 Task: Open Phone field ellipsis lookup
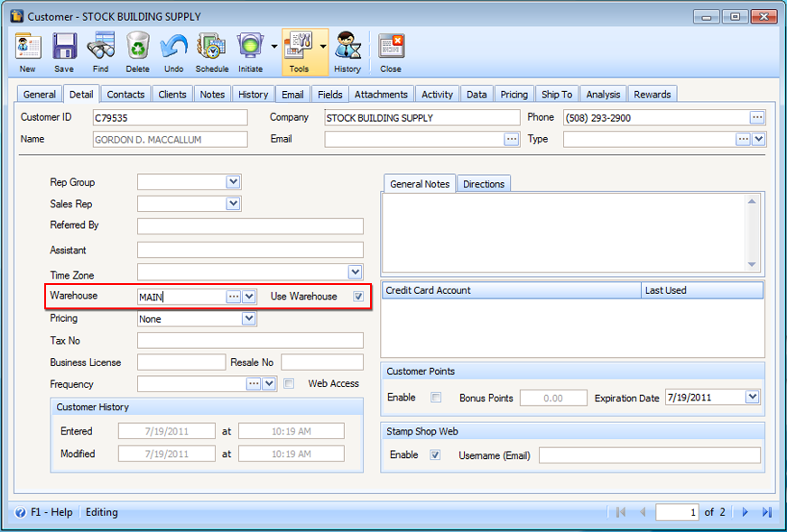757,118
